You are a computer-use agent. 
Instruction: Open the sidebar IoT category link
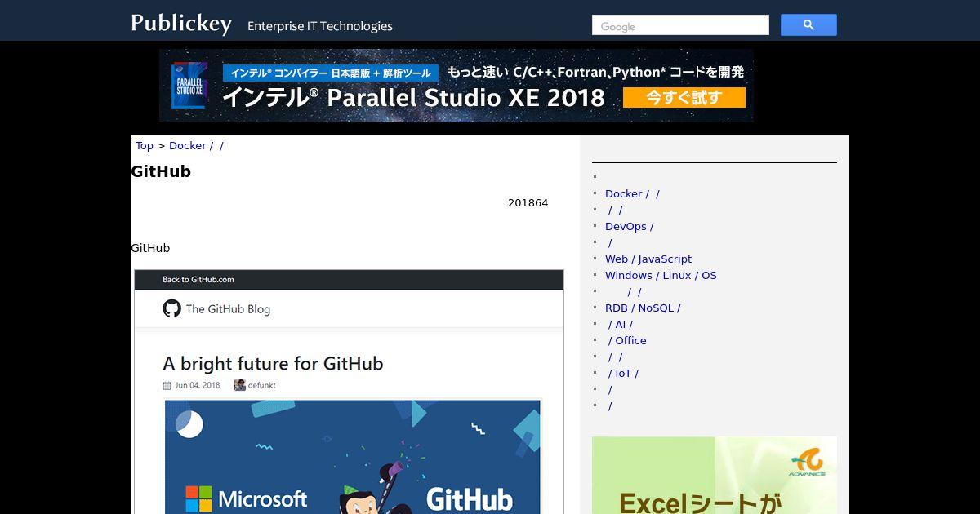[623, 373]
